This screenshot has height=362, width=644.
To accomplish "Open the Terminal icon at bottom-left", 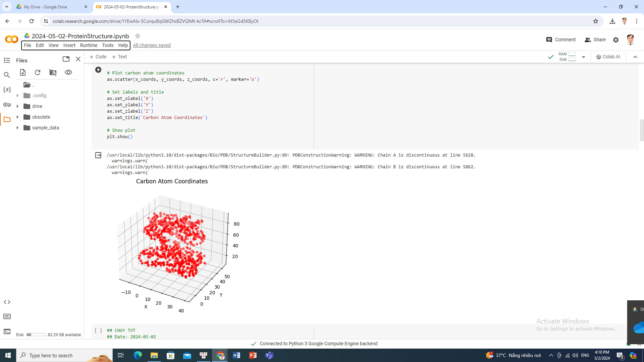I will click(x=7, y=331).
